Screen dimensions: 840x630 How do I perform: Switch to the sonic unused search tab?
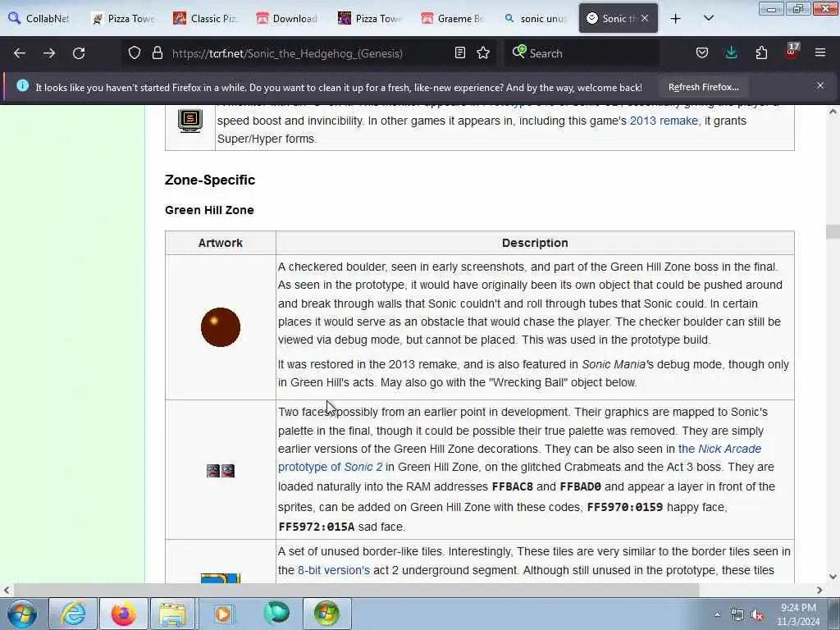(x=536, y=18)
